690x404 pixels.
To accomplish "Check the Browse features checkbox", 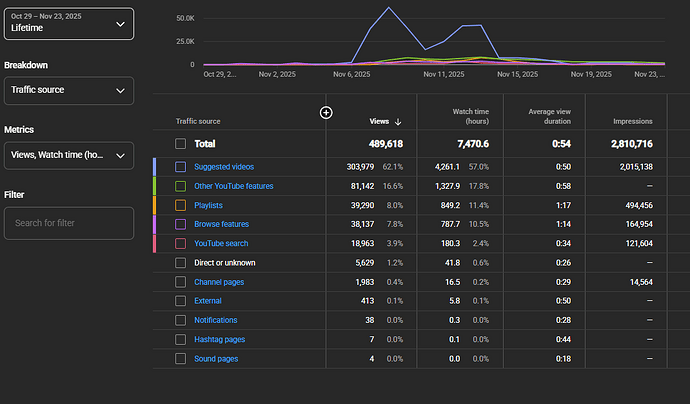I will click(181, 224).
